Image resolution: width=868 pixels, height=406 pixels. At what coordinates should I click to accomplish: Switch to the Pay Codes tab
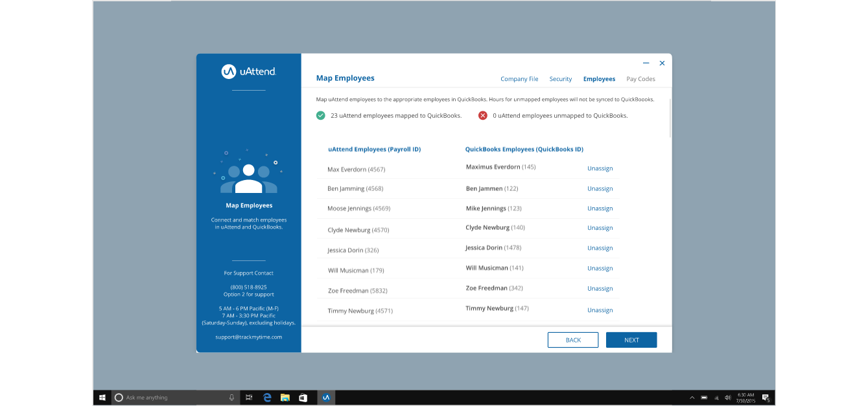pos(640,79)
